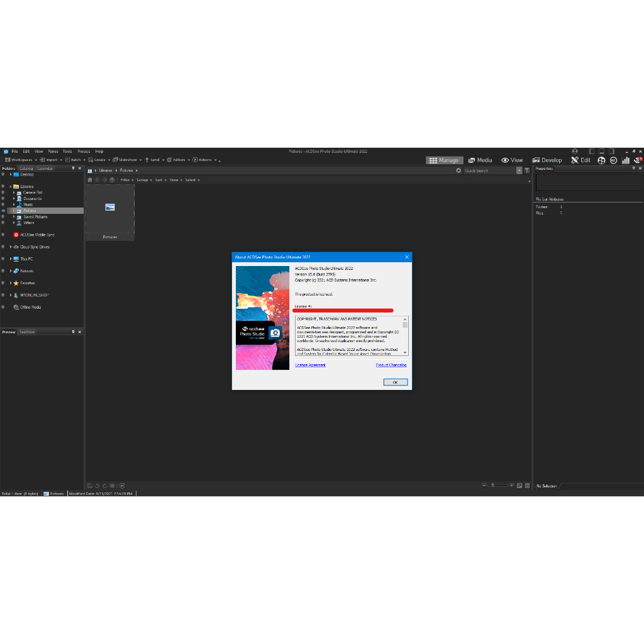Click the Home folder icon in browse toolbar
The width and height of the screenshot is (644, 644).
(x=90, y=180)
